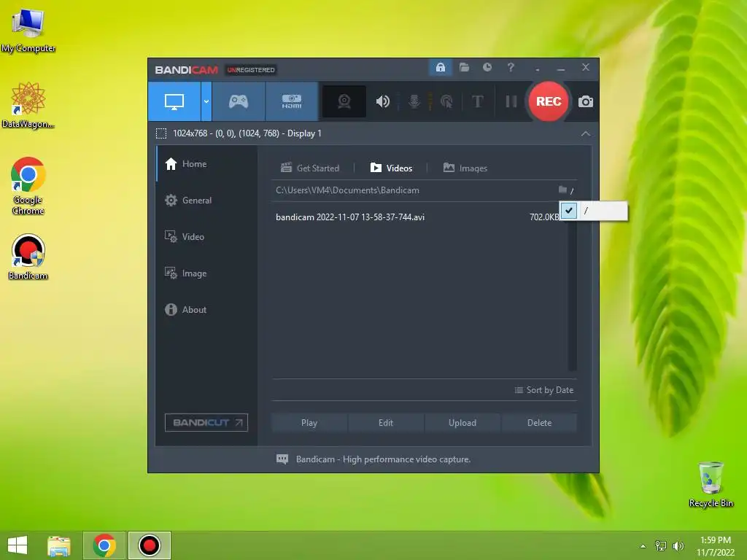Open Sort by Date menu

(544, 390)
